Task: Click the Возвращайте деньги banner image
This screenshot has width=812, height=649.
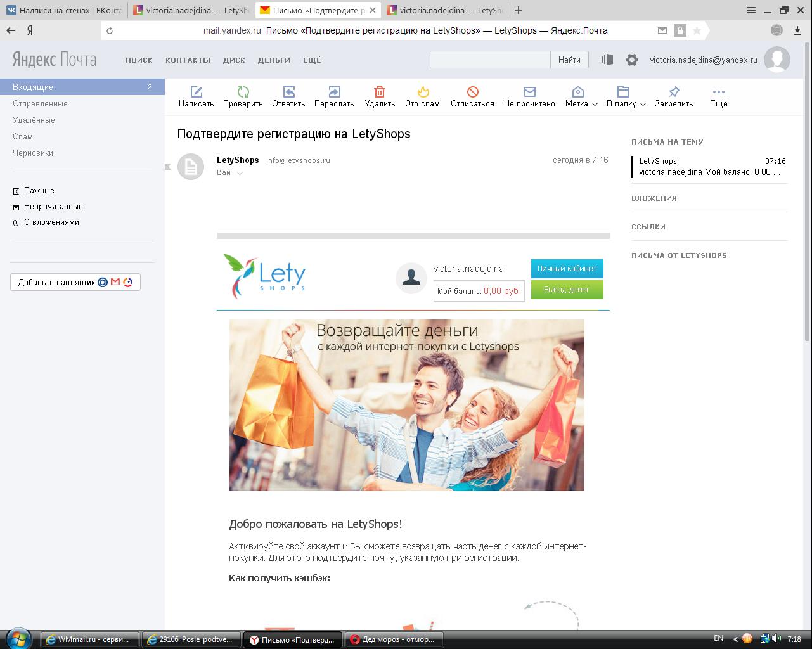Action: tap(407, 405)
